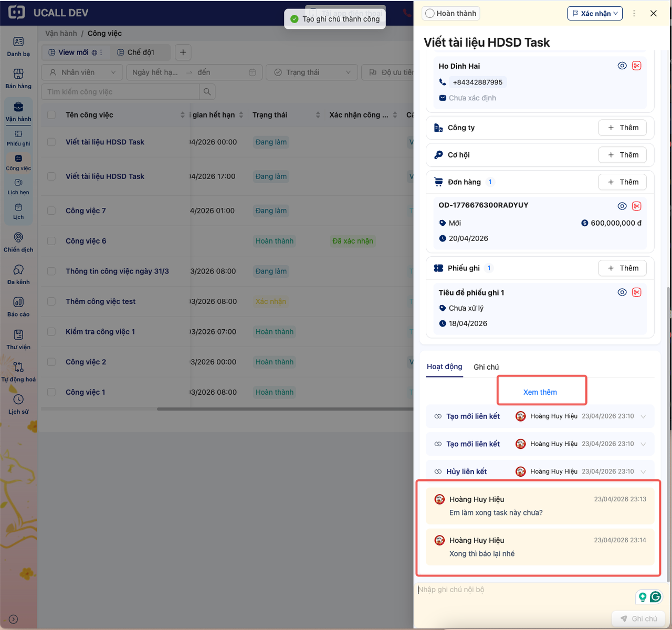Open Tự động hoá sidebar section

18,372
